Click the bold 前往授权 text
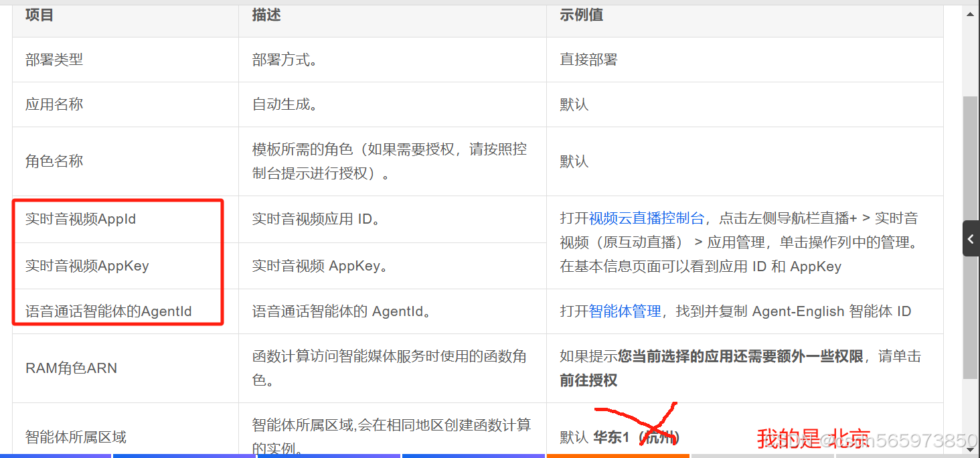 click(x=588, y=380)
